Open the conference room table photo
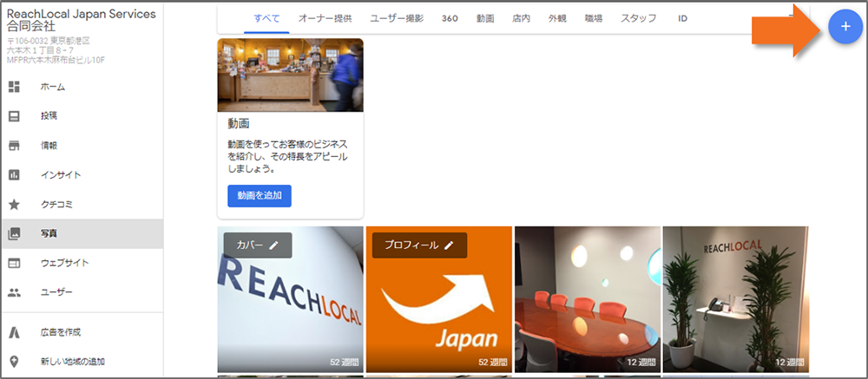 point(588,299)
